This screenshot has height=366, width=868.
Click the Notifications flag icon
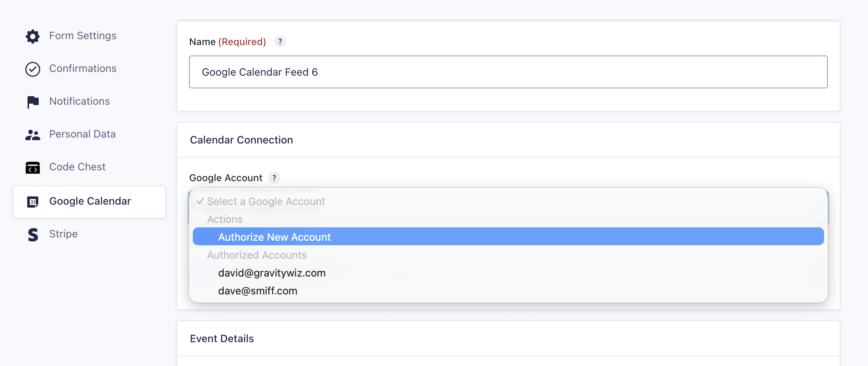pos(33,102)
